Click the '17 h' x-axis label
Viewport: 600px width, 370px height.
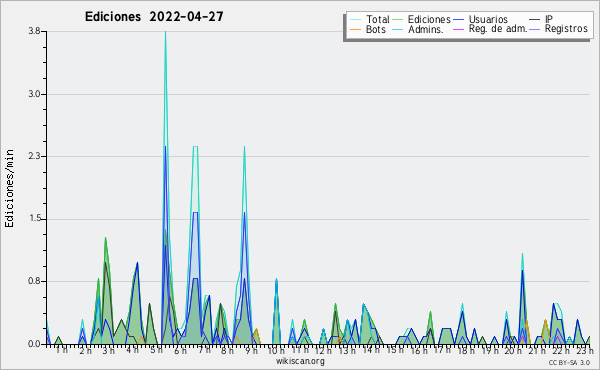tap(442, 350)
